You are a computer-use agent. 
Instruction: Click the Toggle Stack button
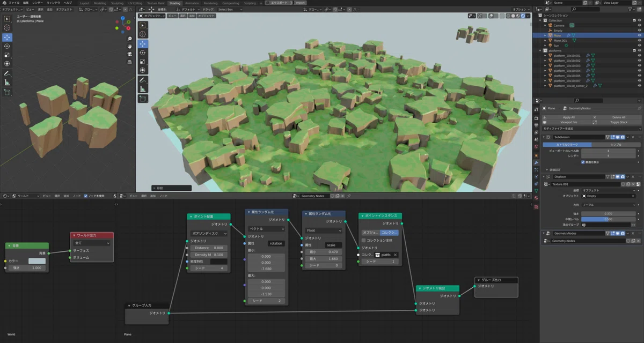pyautogui.click(x=619, y=122)
